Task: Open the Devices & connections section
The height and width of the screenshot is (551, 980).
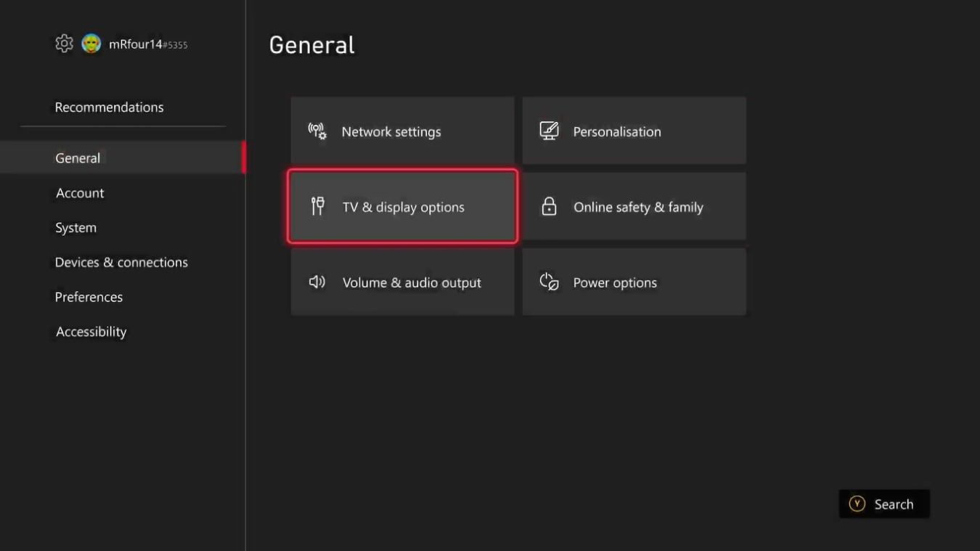Action: [x=121, y=262]
